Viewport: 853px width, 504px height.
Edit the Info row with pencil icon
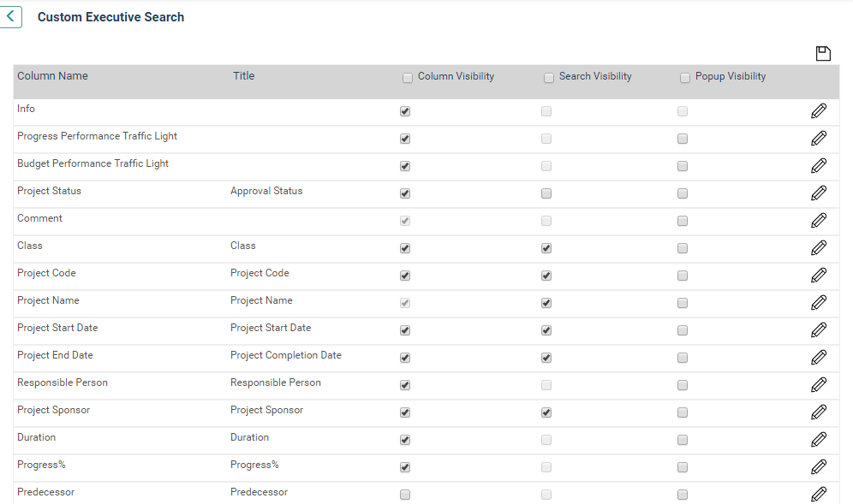tap(819, 111)
